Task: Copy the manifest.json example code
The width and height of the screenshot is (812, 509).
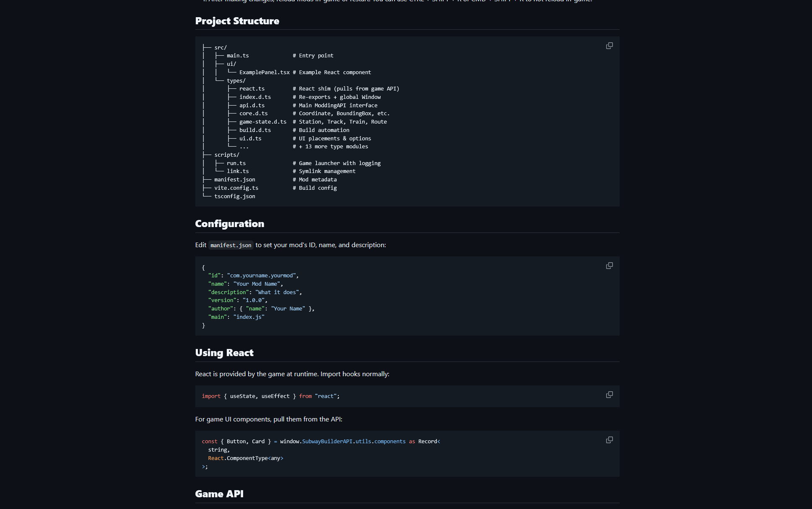Action: tap(609, 266)
